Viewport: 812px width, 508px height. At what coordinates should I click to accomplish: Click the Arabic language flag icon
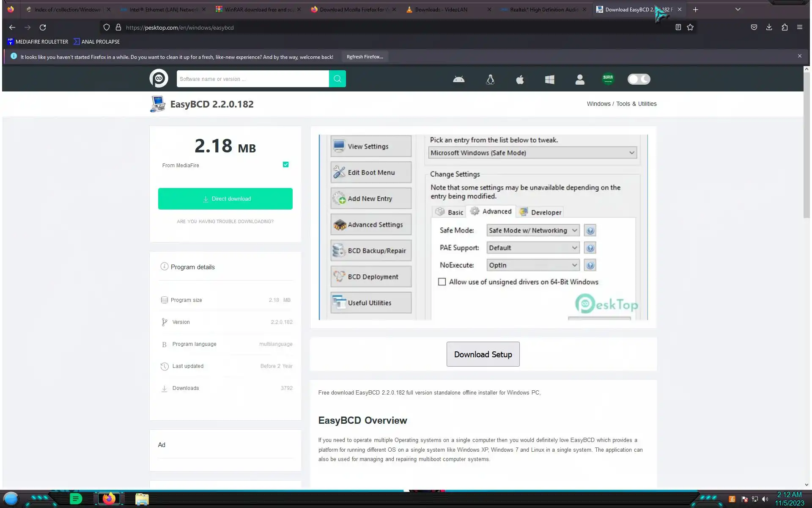608,79
